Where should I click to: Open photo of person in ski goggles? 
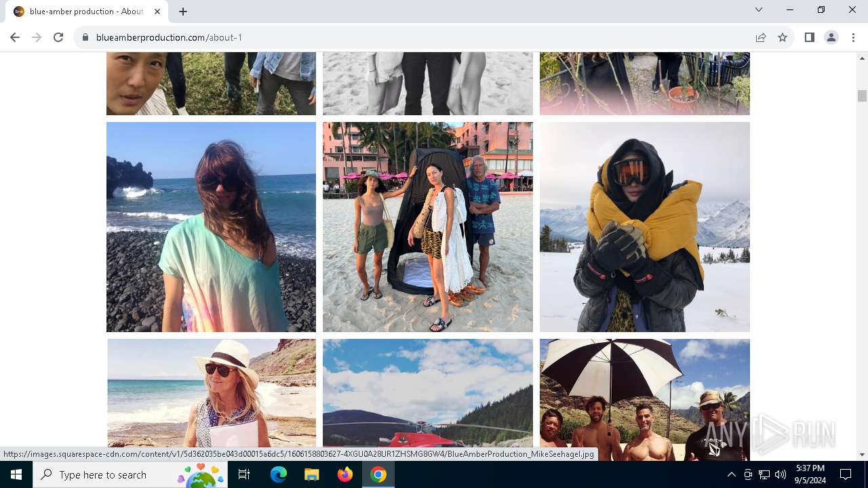(645, 227)
